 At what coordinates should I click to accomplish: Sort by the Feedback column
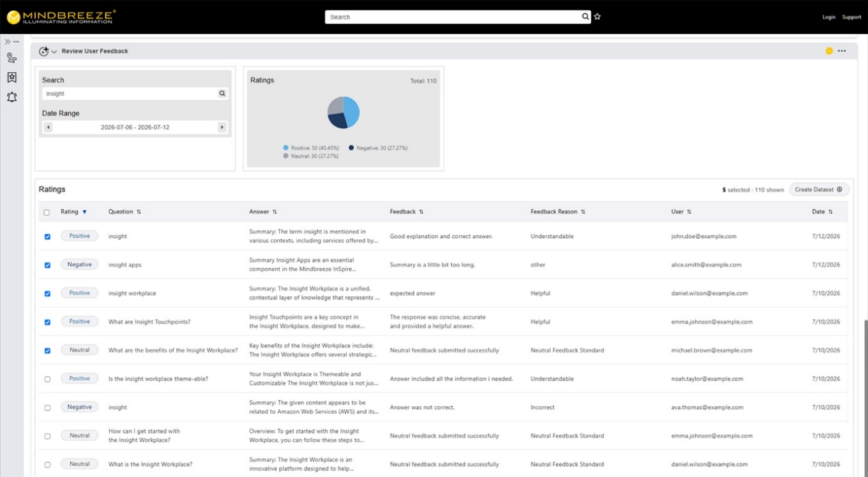point(421,212)
